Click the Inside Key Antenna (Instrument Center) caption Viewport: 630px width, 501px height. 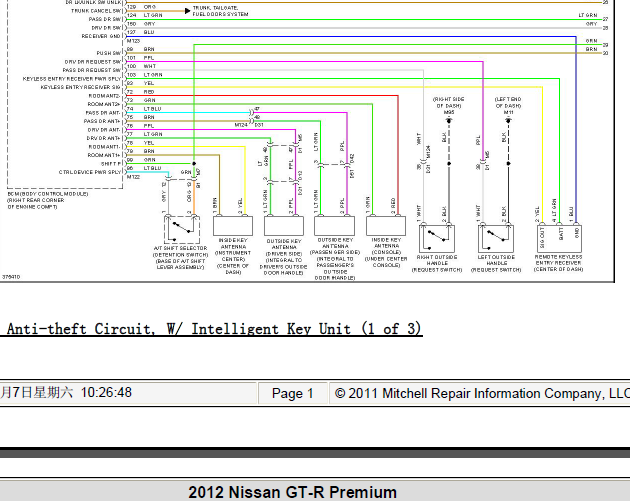tap(233, 256)
